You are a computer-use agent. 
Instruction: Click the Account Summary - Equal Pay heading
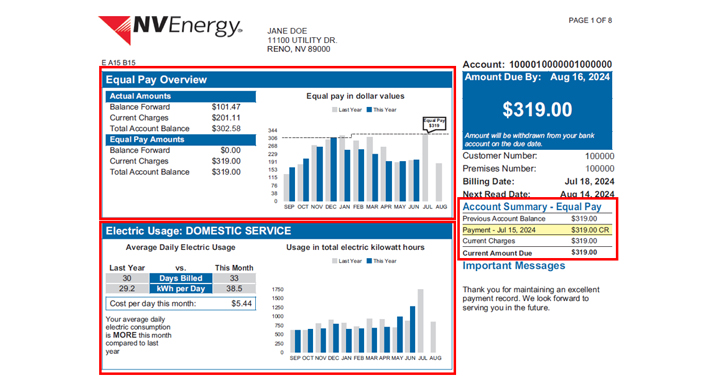tap(532, 207)
